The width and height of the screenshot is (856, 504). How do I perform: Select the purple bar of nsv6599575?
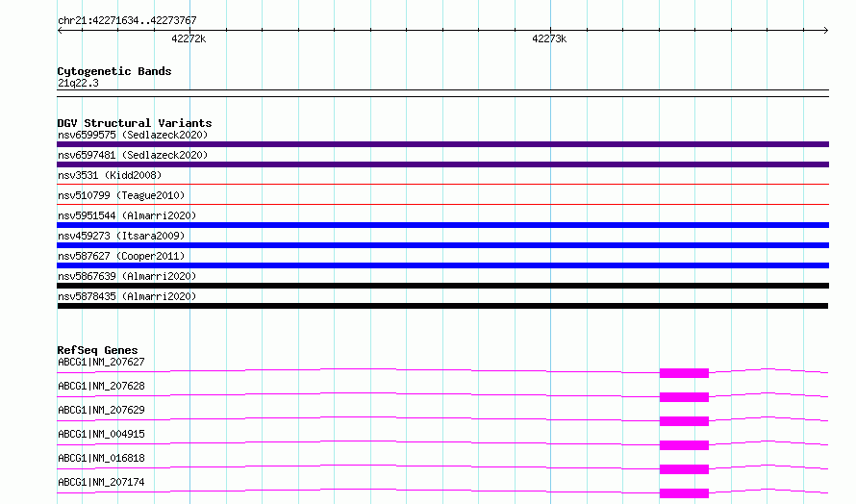(x=442, y=144)
